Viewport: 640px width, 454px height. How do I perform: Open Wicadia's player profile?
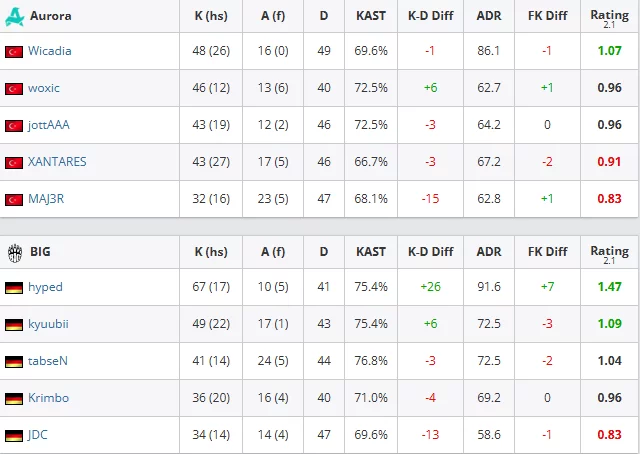(x=50, y=51)
